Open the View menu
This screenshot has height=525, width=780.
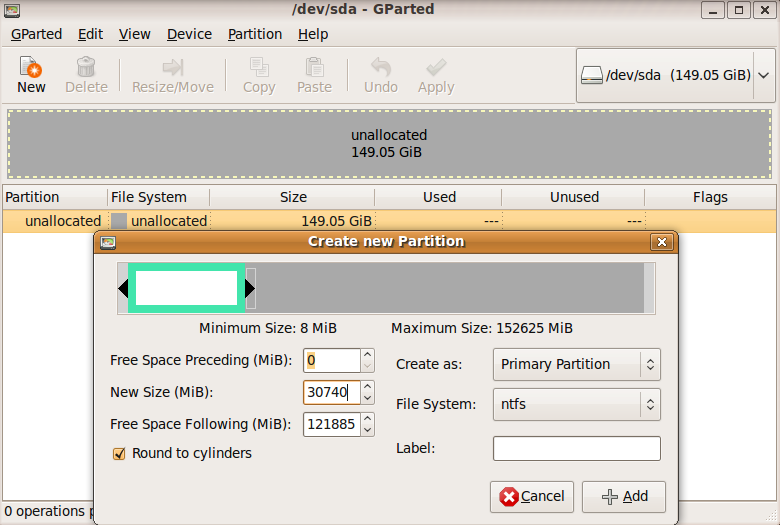coord(134,34)
